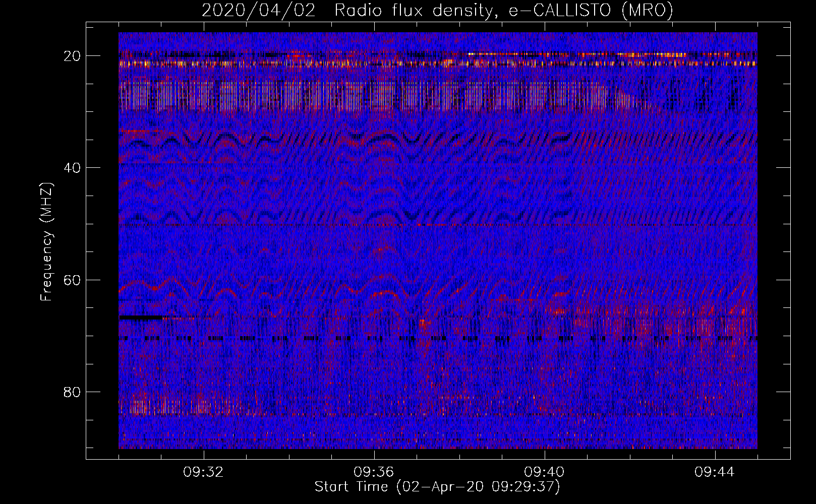
Task: Click the plot title "2020/04/02 Radio flux density, e-CALLISTO (MRO)"
Action: point(437,10)
